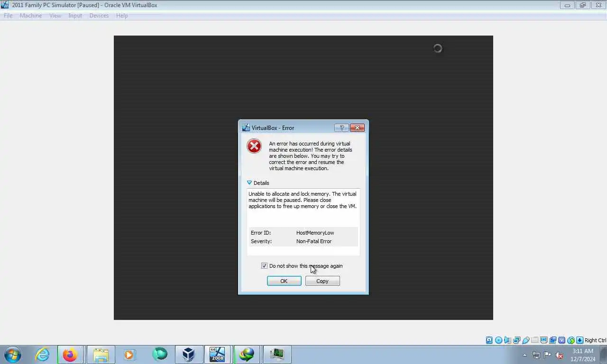
Task: Click the USB devices status icon
Action: point(526,340)
